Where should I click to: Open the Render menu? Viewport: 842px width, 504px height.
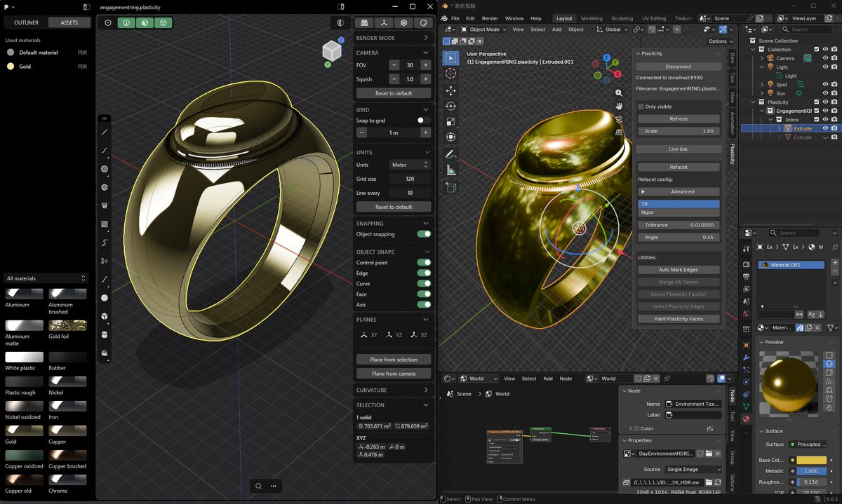coord(490,18)
